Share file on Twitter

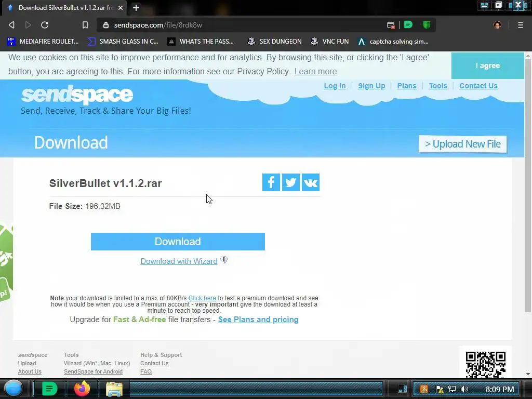[291, 182]
